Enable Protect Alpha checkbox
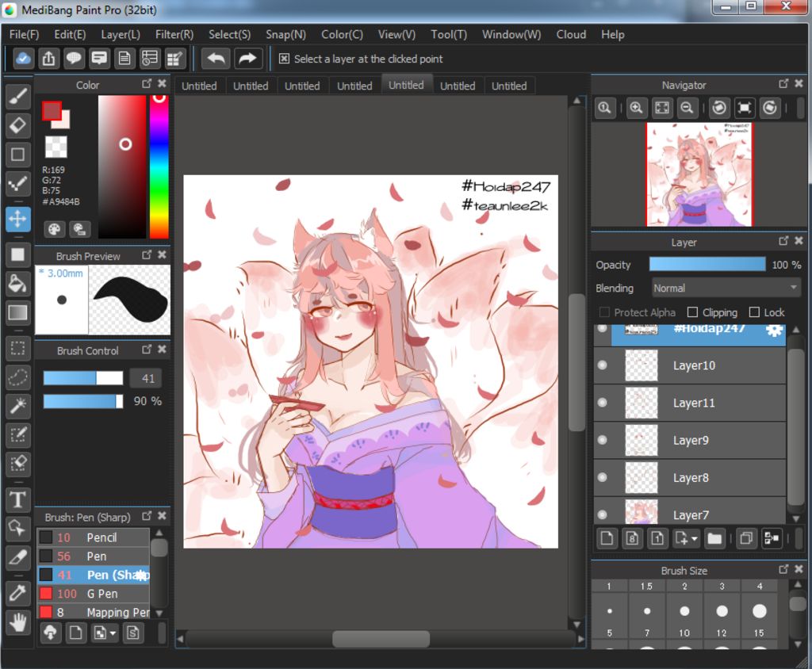The height and width of the screenshot is (669, 812). click(604, 312)
